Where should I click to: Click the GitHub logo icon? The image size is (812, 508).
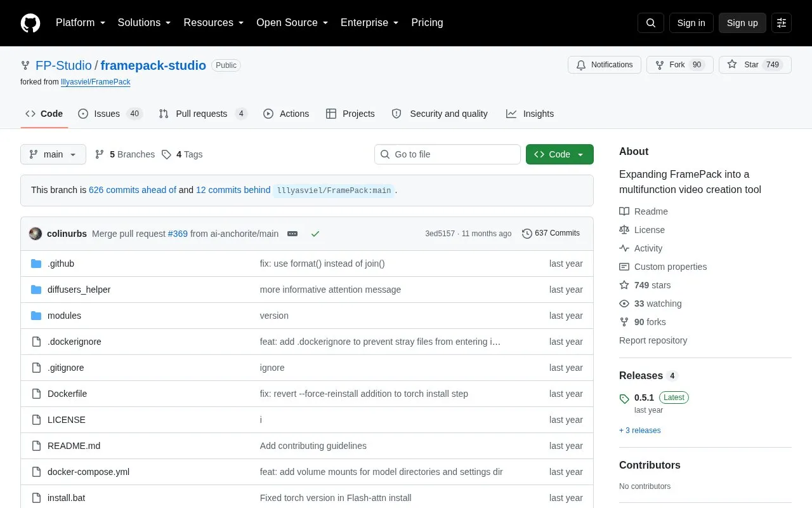(x=30, y=23)
